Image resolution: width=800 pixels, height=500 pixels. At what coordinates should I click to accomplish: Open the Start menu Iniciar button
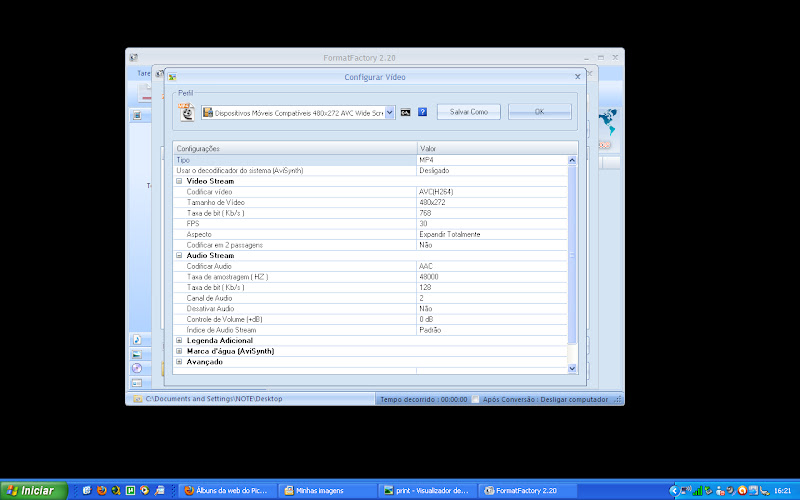[x=34, y=490]
